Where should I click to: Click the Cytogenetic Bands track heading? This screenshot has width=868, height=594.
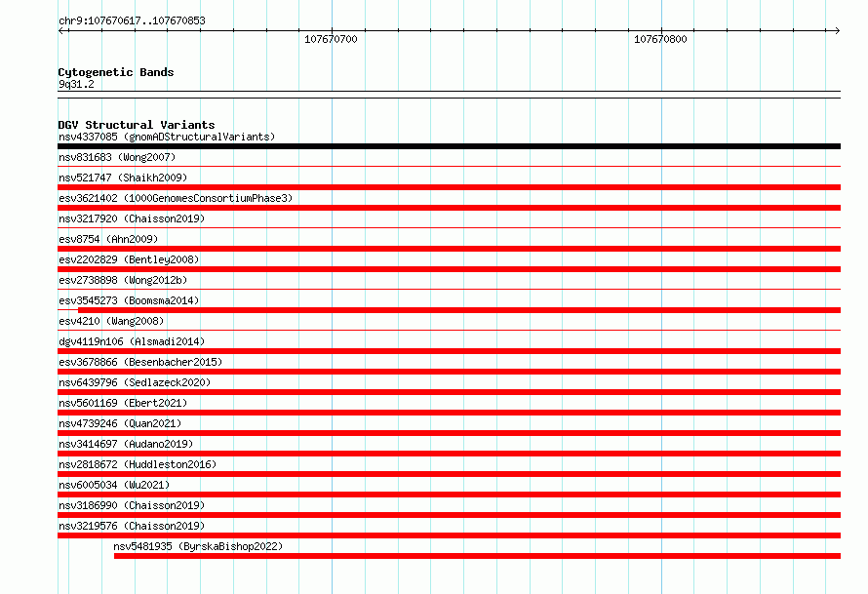pyautogui.click(x=116, y=72)
